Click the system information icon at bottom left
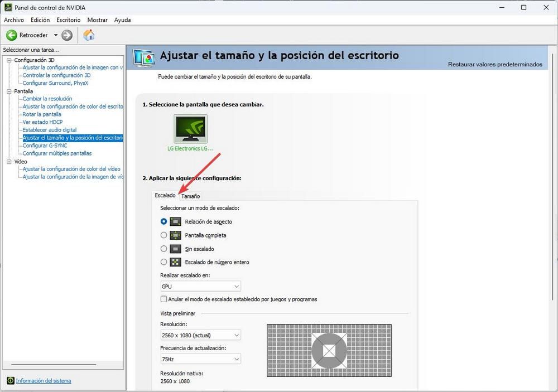Image resolution: width=558 pixels, height=392 pixels. pos(10,381)
